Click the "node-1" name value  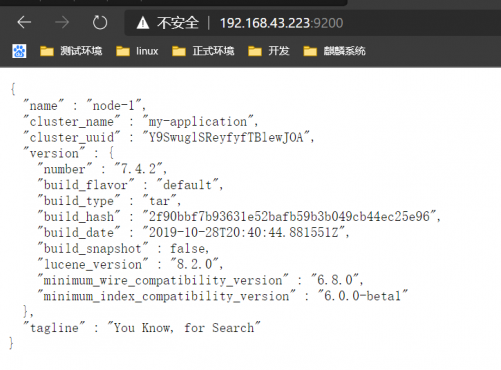(x=114, y=105)
